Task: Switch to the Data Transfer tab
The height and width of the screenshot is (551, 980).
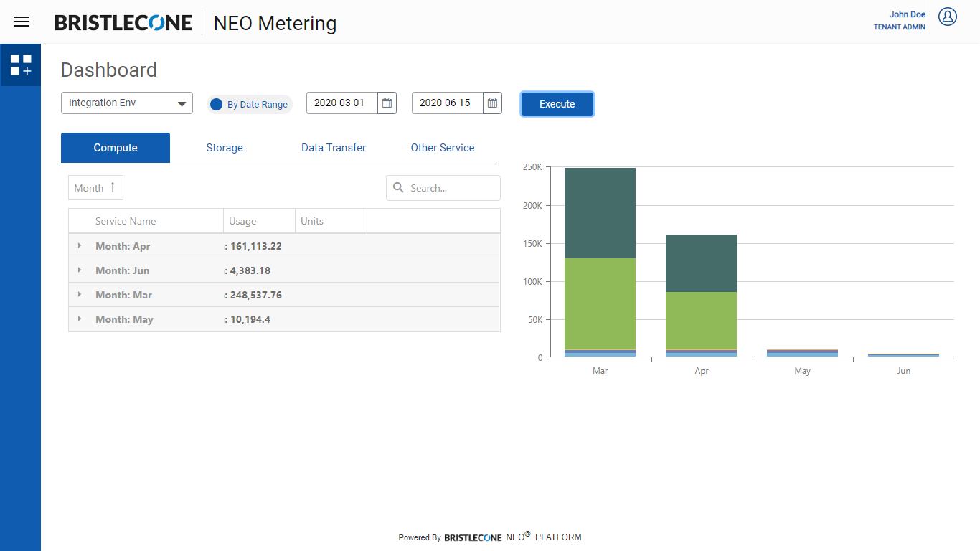Action: pos(334,148)
